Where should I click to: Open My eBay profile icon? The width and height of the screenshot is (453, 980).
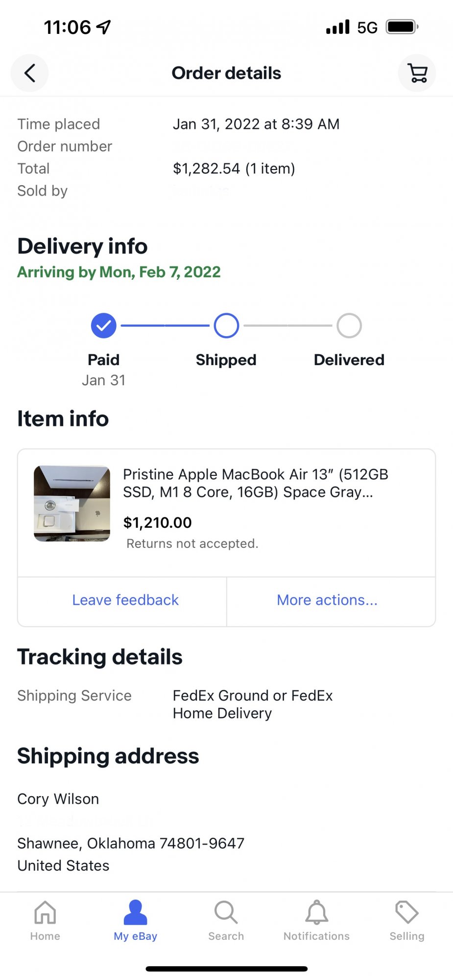coord(136,912)
